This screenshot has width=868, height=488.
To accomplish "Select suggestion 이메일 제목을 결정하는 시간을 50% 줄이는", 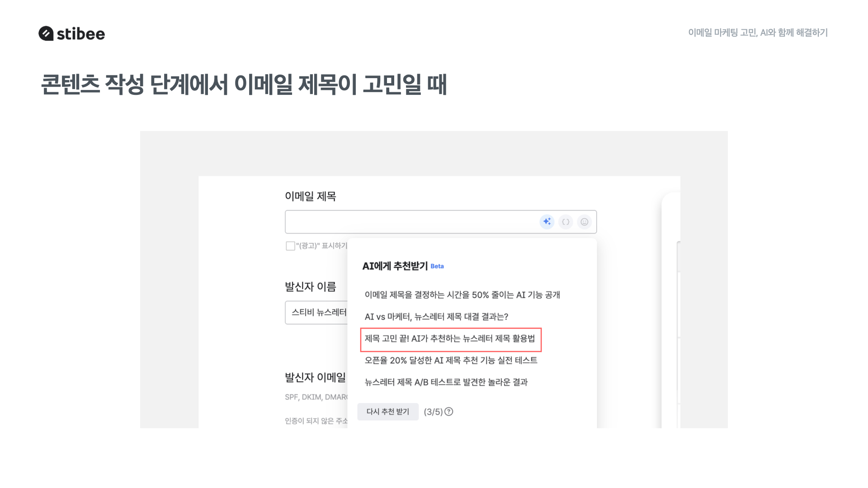I will 462,295.
